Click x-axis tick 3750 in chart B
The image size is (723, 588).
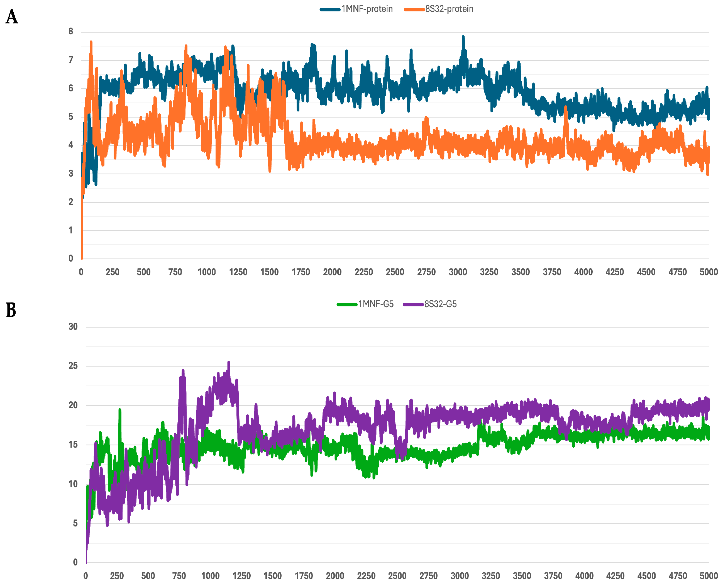click(x=553, y=576)
